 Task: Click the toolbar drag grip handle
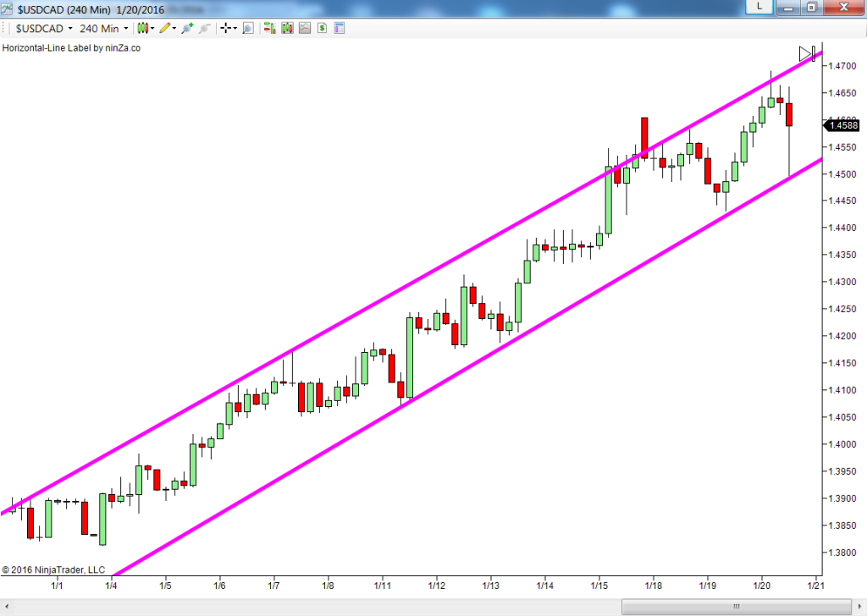[x=4, y=28]
